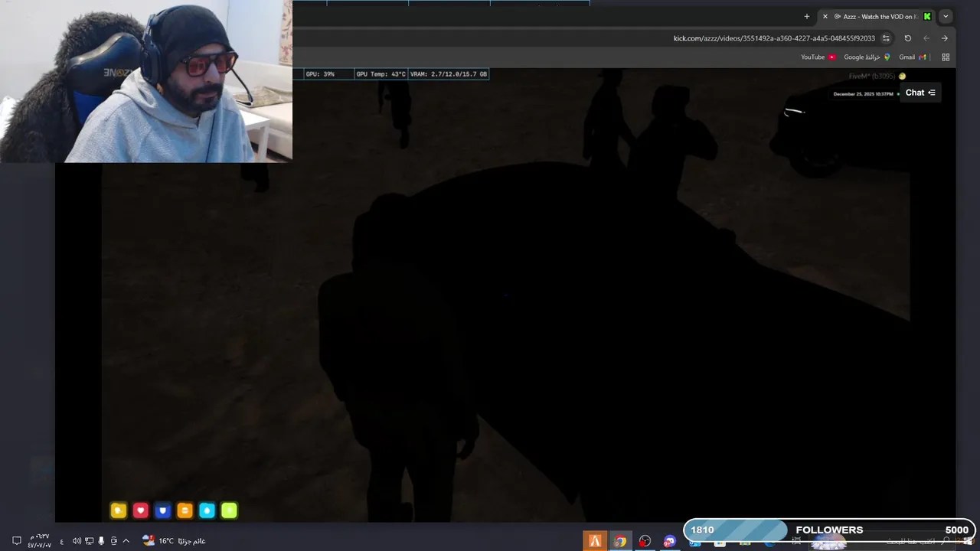The image size is (980, 551).
Task: Click the kick.com URL in the address bar
Action: point(774,38)
